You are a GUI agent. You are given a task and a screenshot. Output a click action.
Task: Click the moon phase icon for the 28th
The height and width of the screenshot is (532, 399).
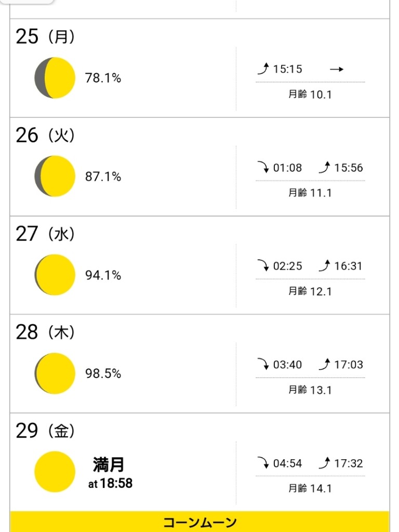point(55,373)
